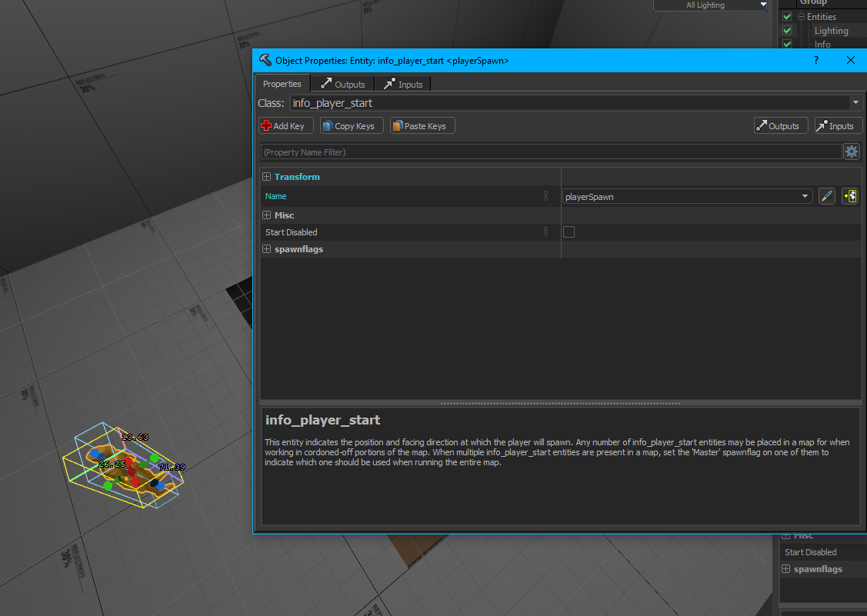Viewport: 867px width, 616px height.
Task: Select the Lighting entry under Entities
Action: 831,30
